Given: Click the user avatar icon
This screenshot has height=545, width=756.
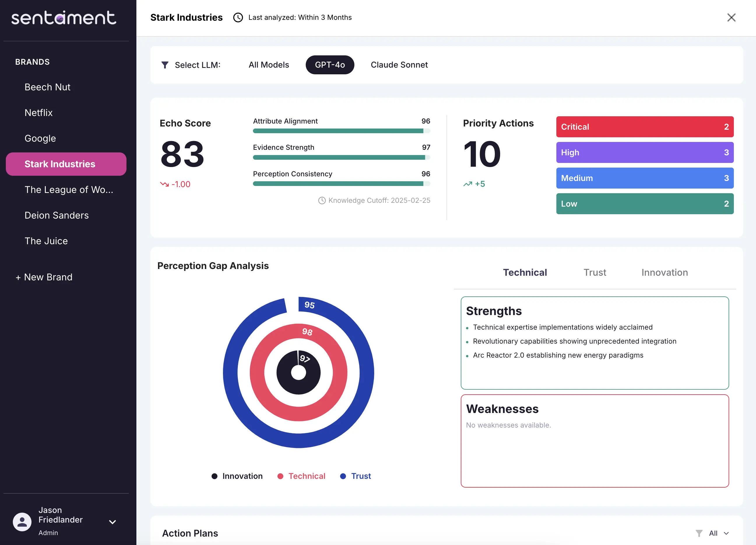Looking at the screenshot, I should click(x=22, y=522).
